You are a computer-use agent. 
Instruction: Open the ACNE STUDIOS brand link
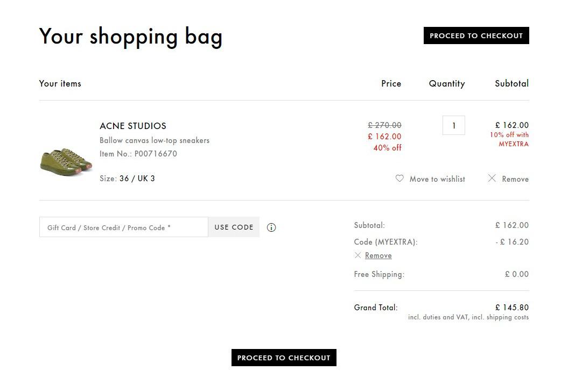(133, 126)
